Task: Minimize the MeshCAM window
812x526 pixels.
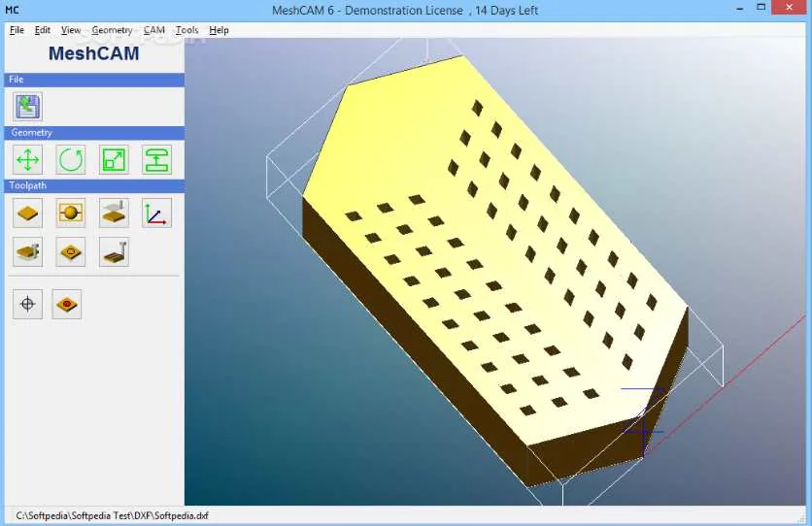Action: tap(740, 9)
